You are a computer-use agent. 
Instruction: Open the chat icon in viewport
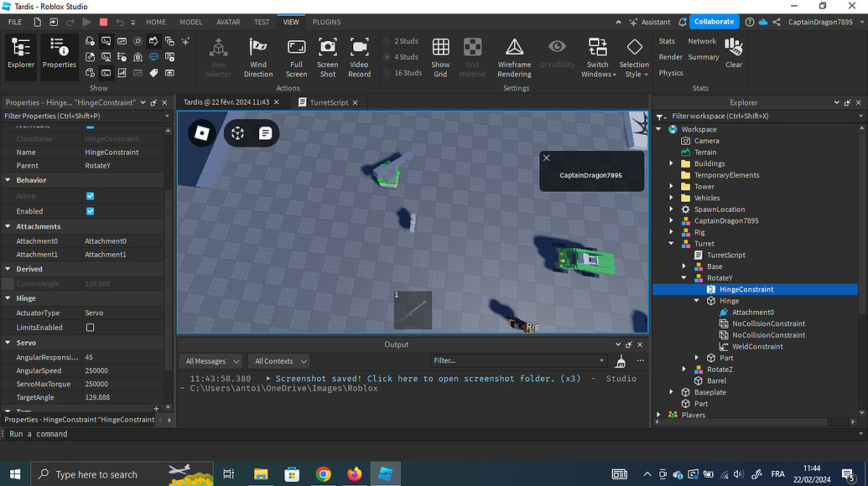click(265, 132)
